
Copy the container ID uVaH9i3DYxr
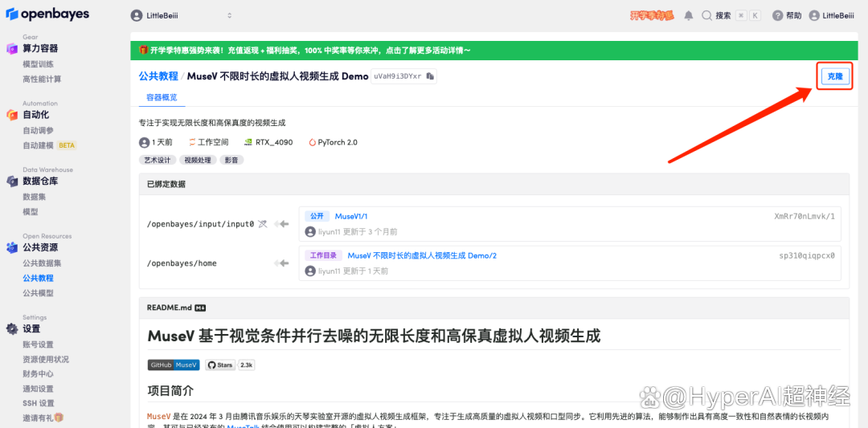click(430, 76)
